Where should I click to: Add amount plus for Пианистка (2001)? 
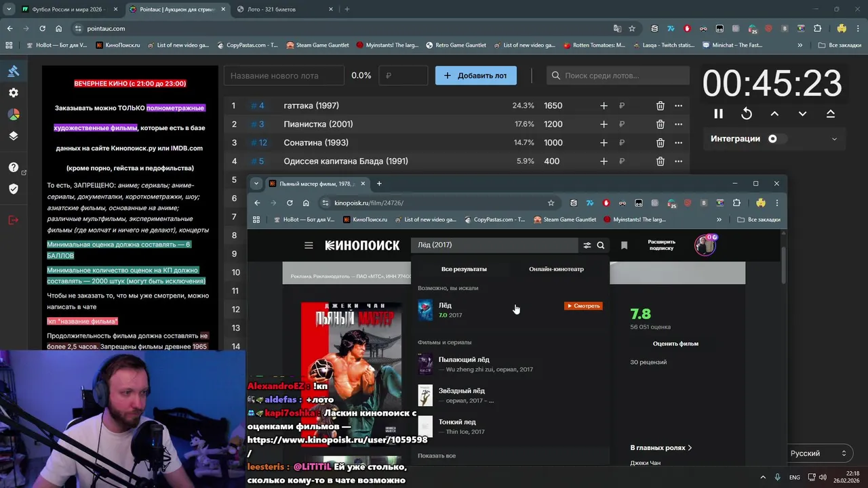point(604,124)
